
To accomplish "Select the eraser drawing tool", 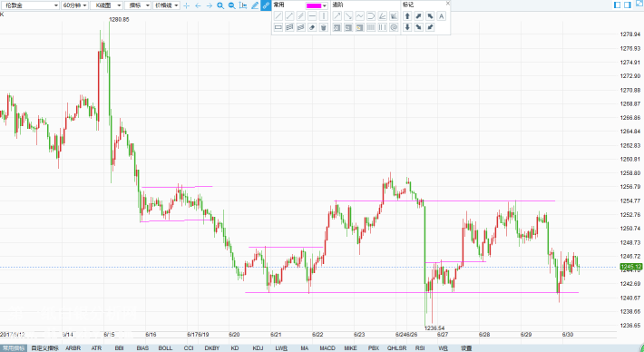I will click(x=312, y=27).
